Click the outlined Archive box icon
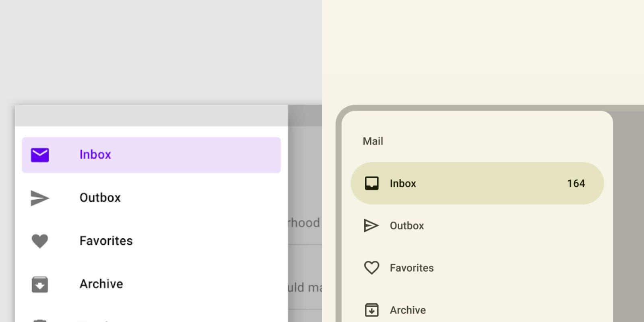This screenshot has height=322, width=644. [372, 310]
